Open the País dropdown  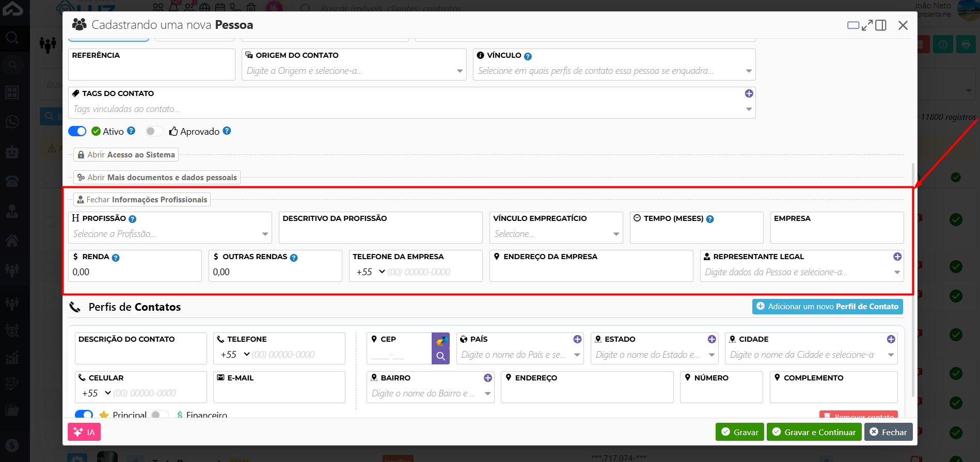(577, 355)
